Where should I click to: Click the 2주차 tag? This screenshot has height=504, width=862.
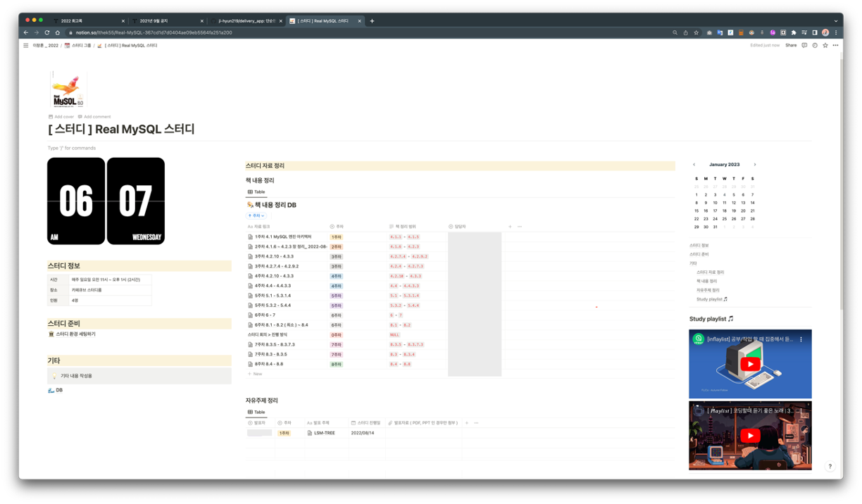click(336, 247)
